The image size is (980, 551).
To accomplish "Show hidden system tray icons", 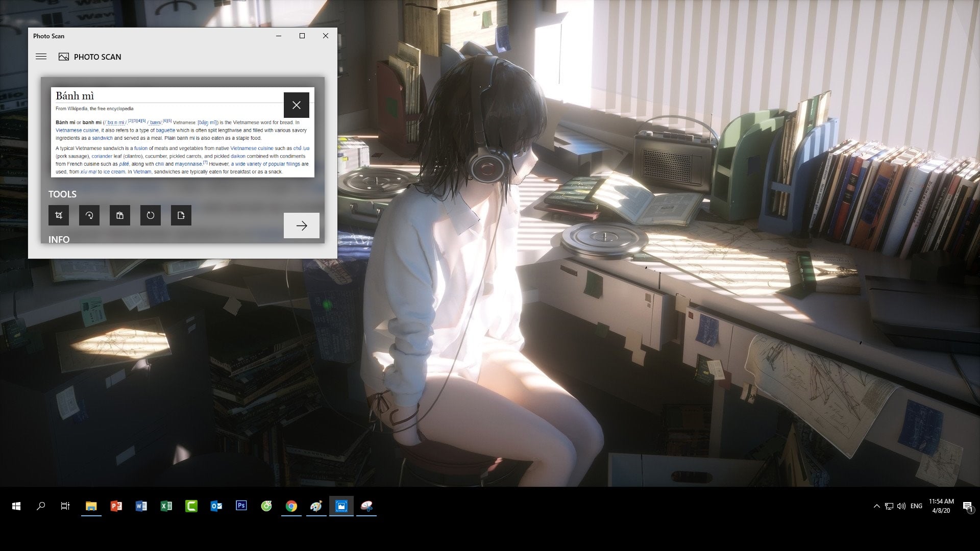I will coord(876,506).
